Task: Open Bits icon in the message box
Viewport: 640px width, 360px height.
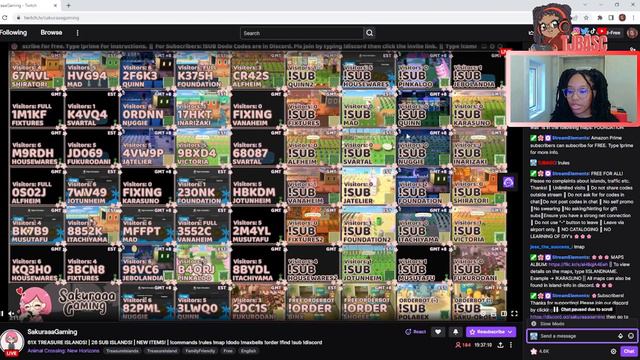Action: 620,336
